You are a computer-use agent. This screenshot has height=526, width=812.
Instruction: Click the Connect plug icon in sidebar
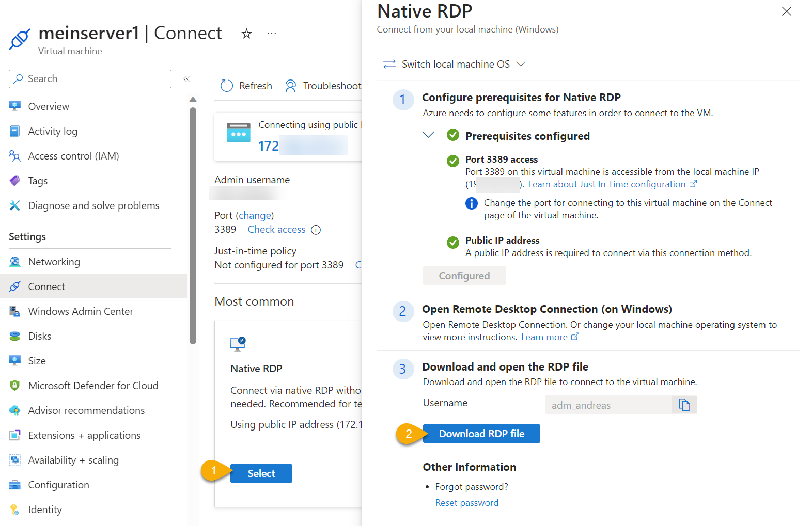pos(15,286)
